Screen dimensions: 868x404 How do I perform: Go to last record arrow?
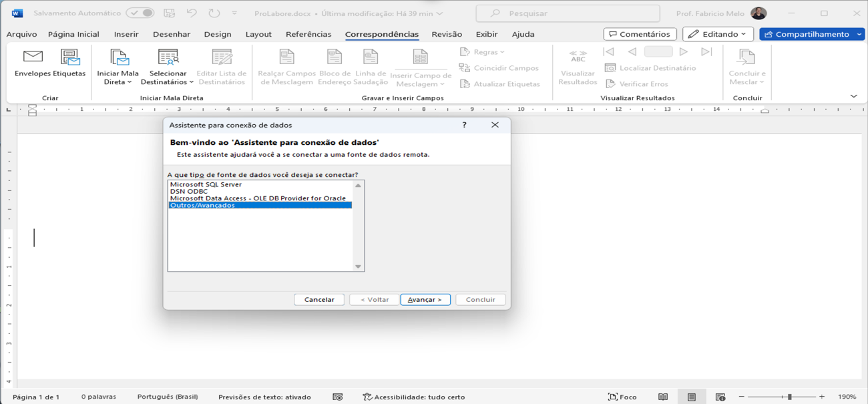click(706, 51)
